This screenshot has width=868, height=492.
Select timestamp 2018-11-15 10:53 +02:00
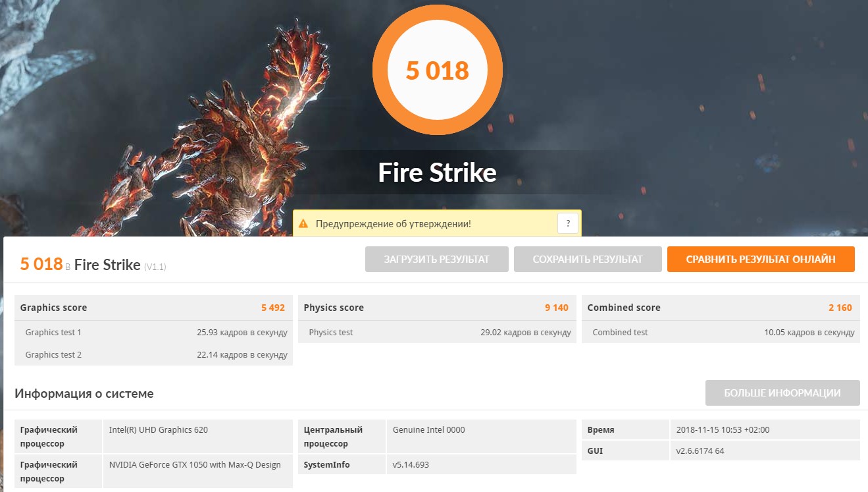[765, 430]
